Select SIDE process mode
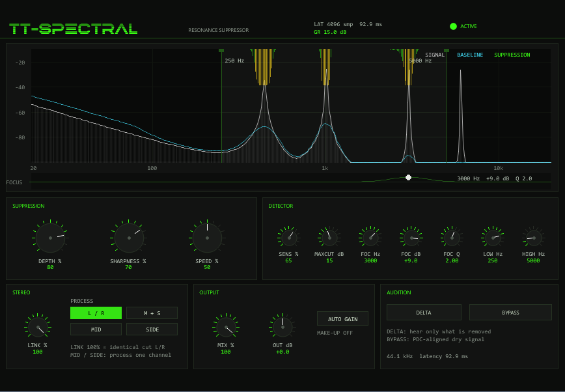The height and width of the screenshot is (392, 565). (x=152, y=329)
